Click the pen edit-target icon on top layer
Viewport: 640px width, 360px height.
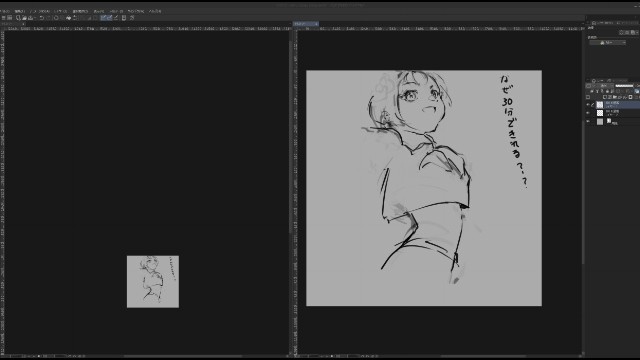tap(593, 105)
